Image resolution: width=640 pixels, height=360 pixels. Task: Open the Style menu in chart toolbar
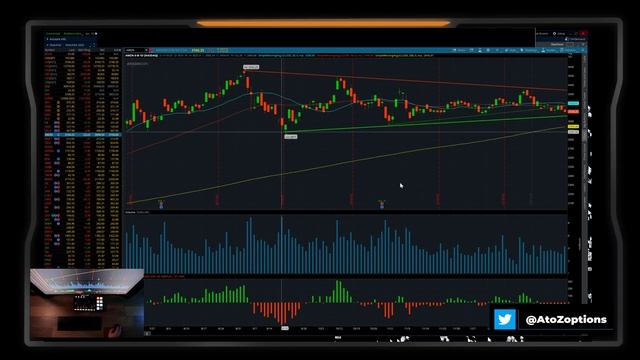click(x=510, y=50)
